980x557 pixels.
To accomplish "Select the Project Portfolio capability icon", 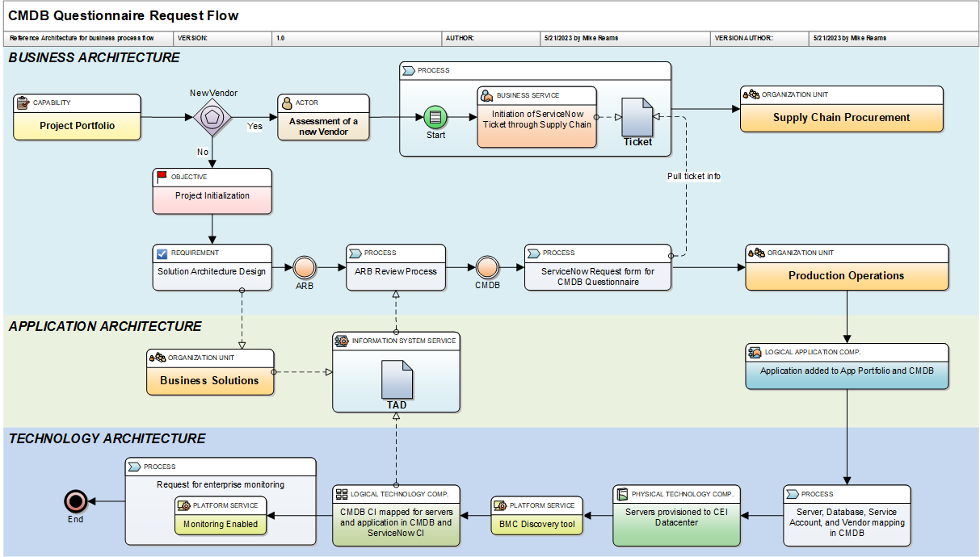I will tap(24, 103).
